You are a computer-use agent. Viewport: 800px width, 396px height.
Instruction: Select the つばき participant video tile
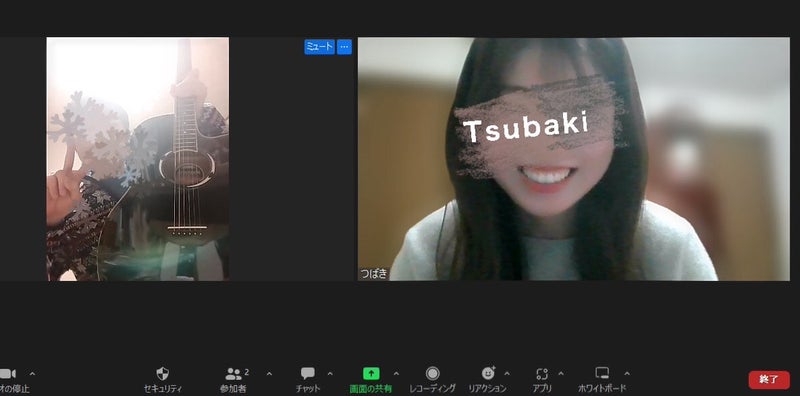click(x=573, y=159)
